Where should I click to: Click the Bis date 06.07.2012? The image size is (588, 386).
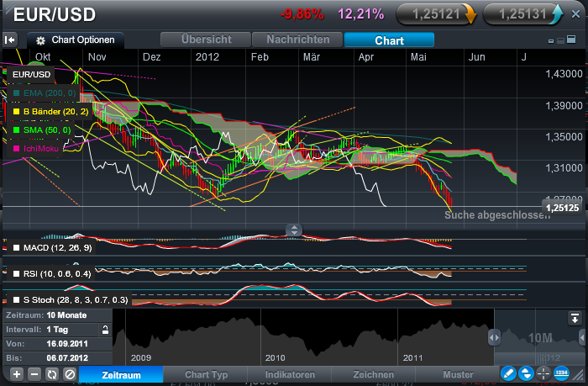(x=67, y=358)
